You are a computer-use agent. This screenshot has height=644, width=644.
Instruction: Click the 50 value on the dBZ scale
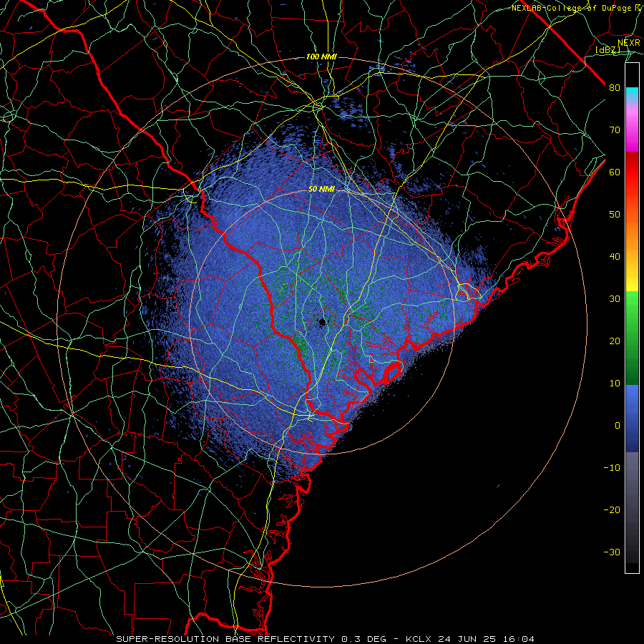coord(615,215)
